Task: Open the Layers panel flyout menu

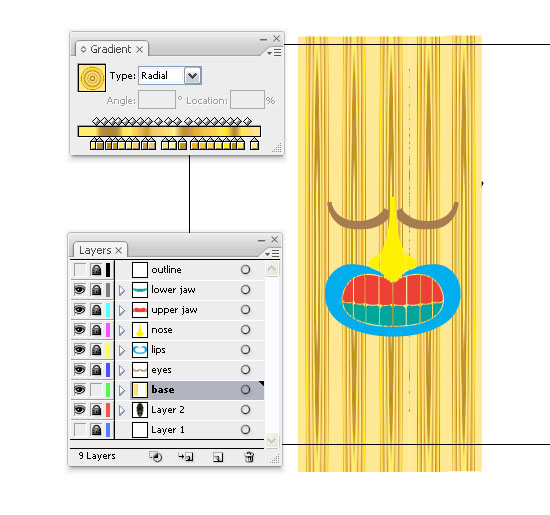Action: [x=273, y=253]
